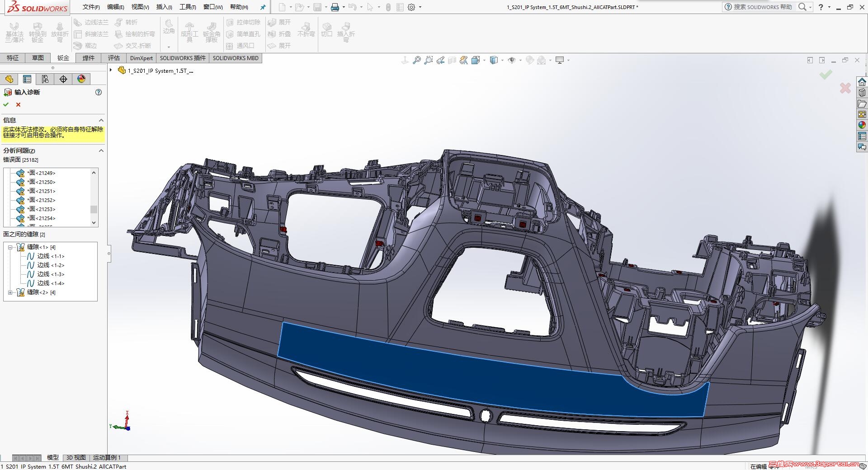Screen dimensions: 868x470
Task: Select faulty face 面<21252> in list
Action: 41,200
